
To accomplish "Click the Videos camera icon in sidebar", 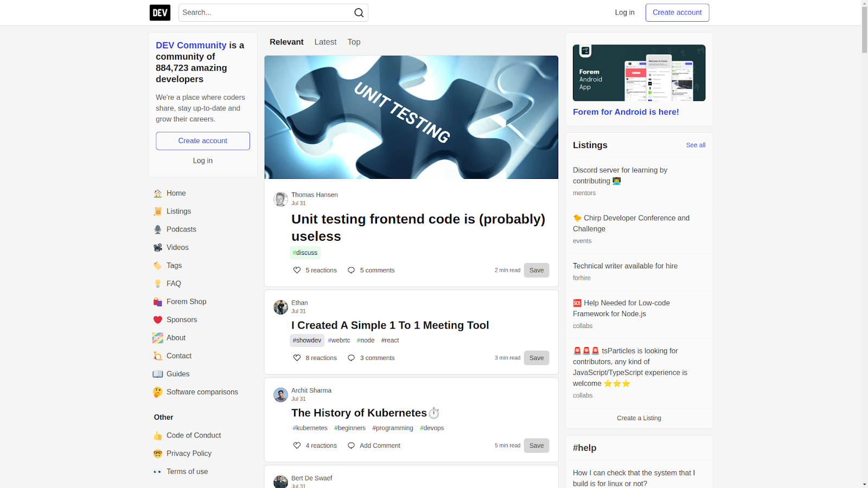I will 157,247.
